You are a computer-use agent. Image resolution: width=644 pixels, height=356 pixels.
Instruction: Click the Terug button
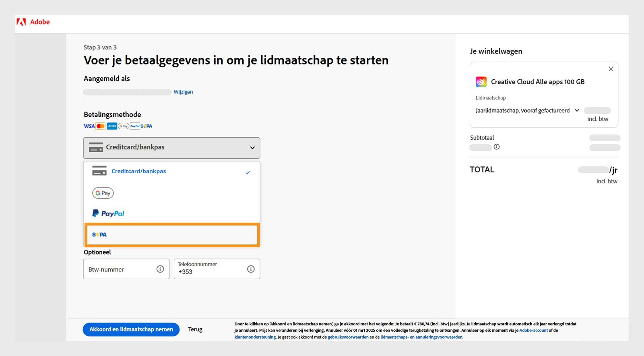tap(195, 329)
